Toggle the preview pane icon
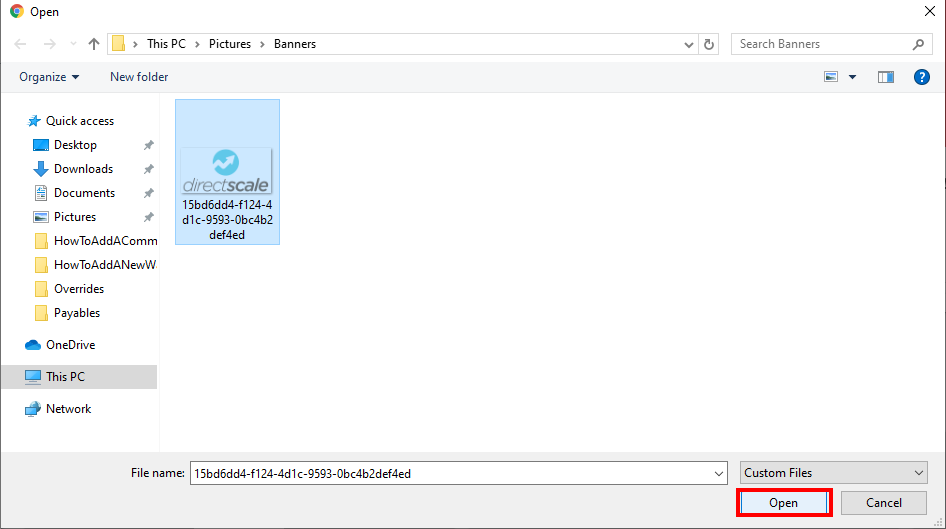The image size is (946, 529). pos(885,77)
